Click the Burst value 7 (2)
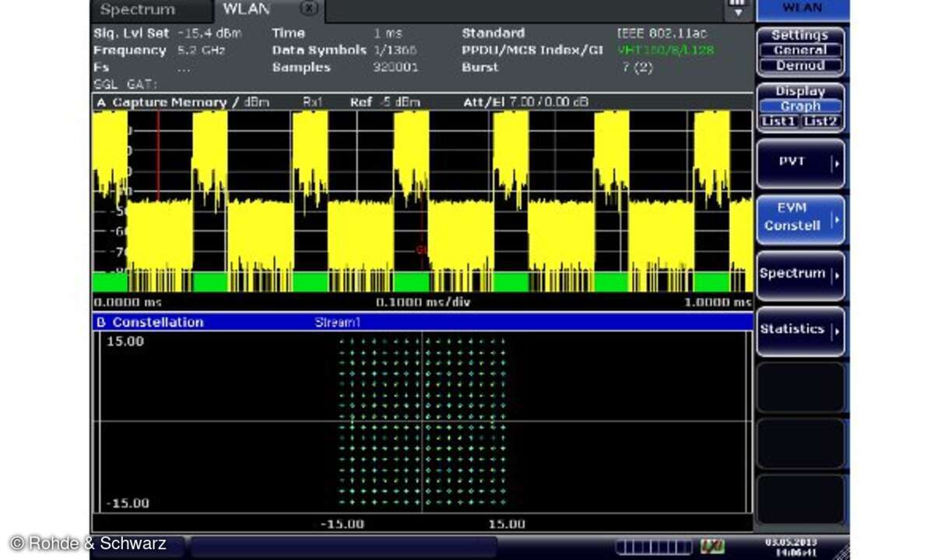The height and width of the screenshot is (560, 934). tap(636, 68)
